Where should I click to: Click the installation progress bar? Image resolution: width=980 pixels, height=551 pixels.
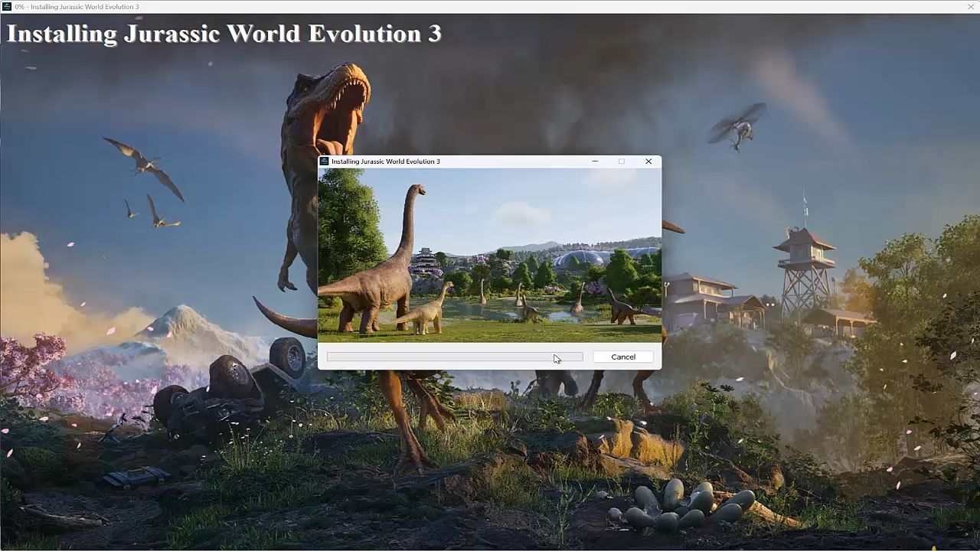point(455,357)
